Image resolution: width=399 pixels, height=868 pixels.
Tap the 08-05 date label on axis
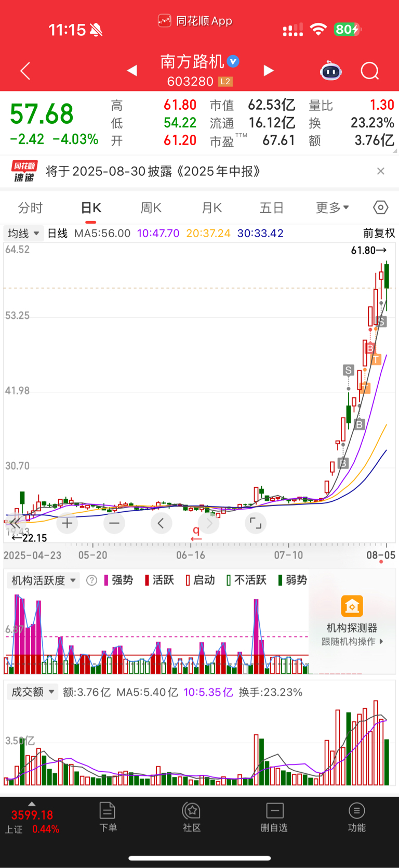tap(381, 555)
